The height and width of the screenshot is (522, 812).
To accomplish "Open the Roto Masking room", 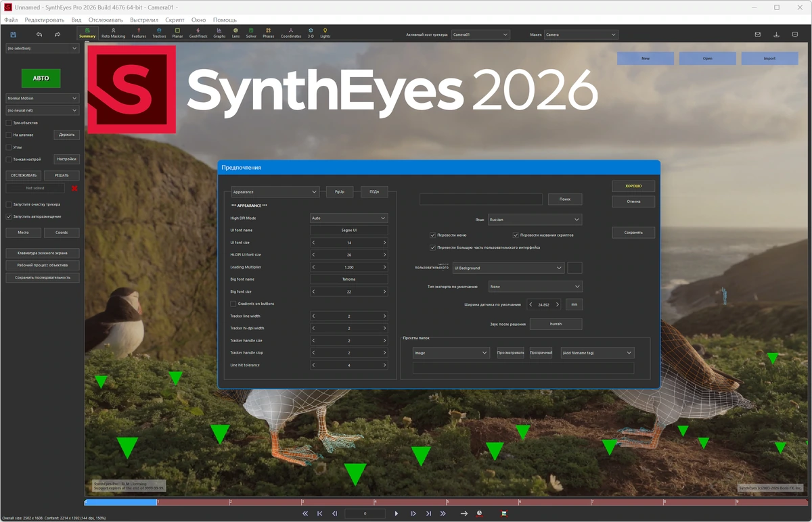I will click(113, 33).
